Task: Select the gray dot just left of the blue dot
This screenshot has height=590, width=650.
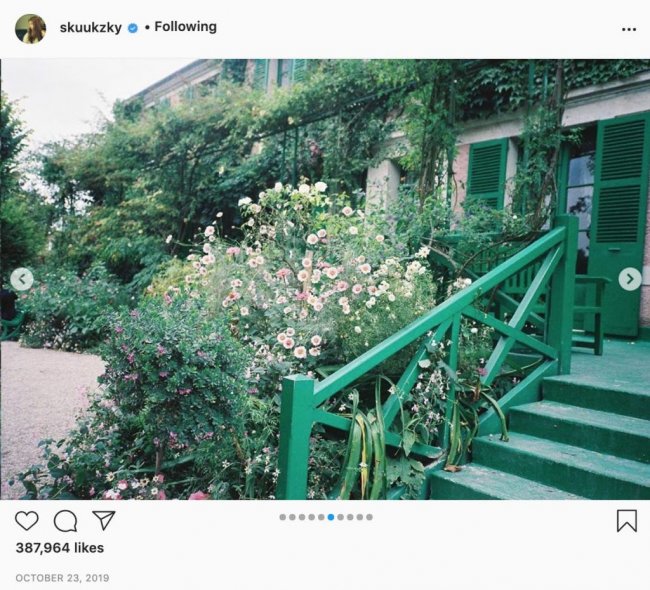Action: [x=321, y=517]
